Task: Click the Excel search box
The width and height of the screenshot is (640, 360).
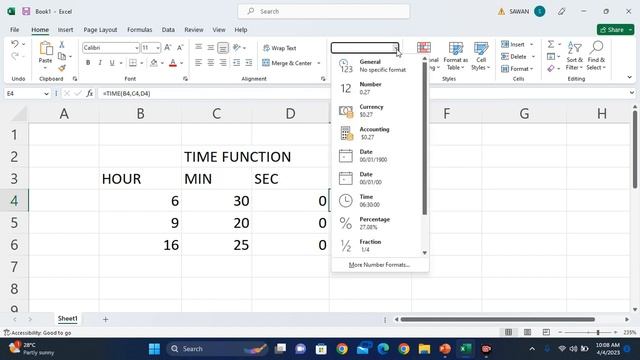Action: coord(324,11)
